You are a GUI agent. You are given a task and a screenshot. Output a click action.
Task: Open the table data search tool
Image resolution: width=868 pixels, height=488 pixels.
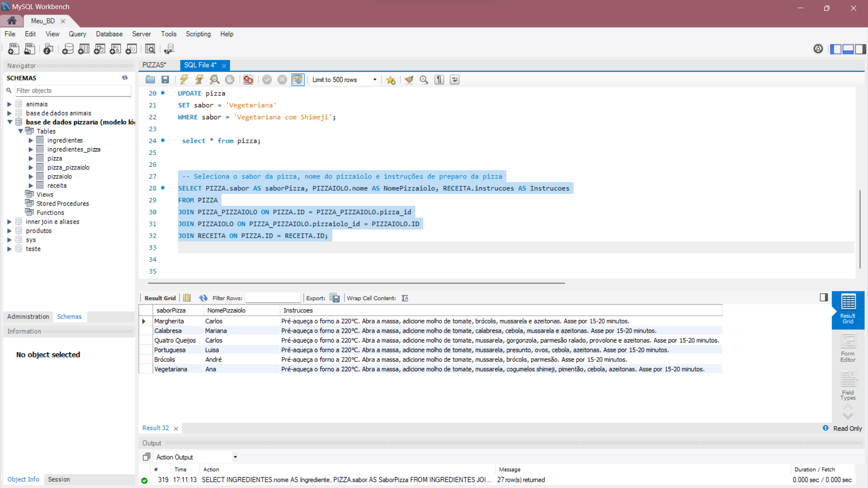coord(150,49)
